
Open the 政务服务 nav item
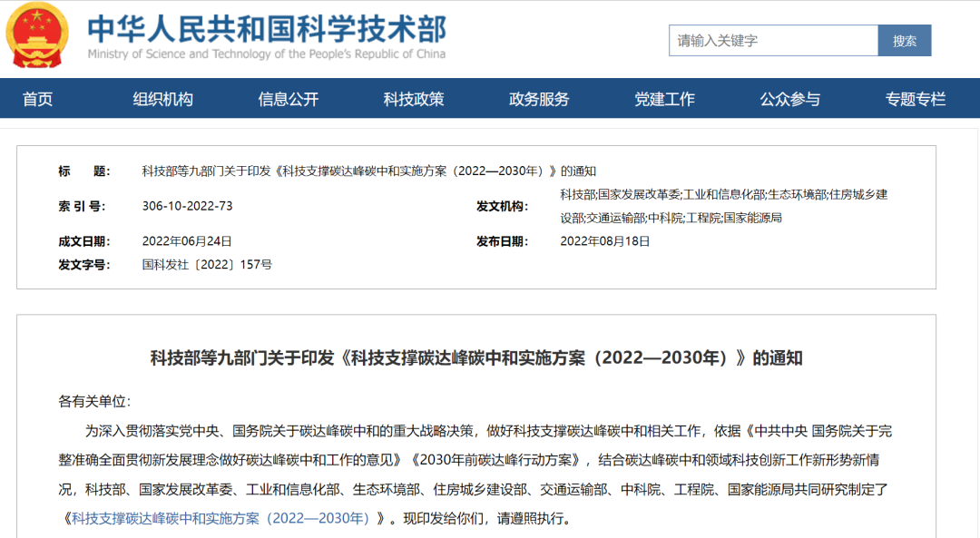point(539,99)
